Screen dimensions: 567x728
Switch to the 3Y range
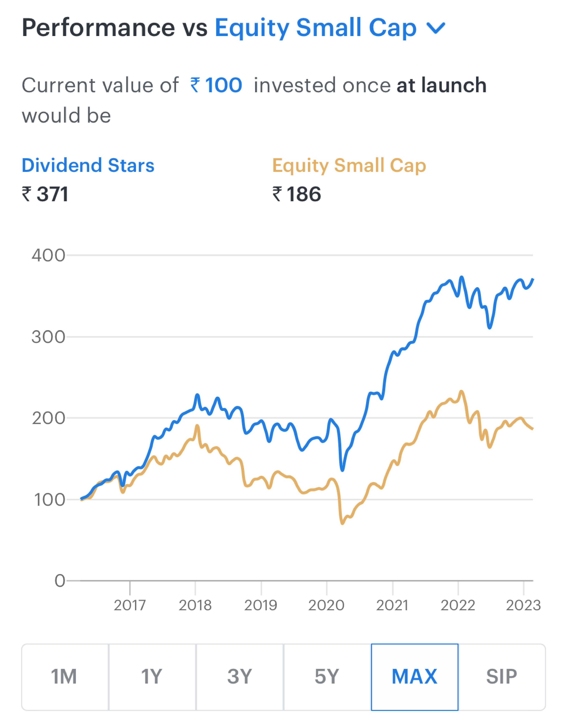[x=239, y=677]
